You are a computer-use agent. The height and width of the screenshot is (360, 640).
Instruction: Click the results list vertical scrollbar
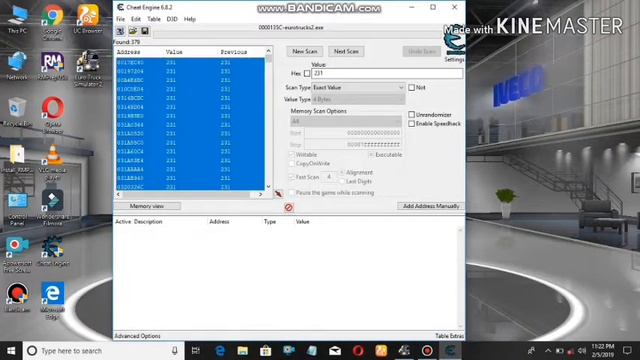tap(268, 118)
